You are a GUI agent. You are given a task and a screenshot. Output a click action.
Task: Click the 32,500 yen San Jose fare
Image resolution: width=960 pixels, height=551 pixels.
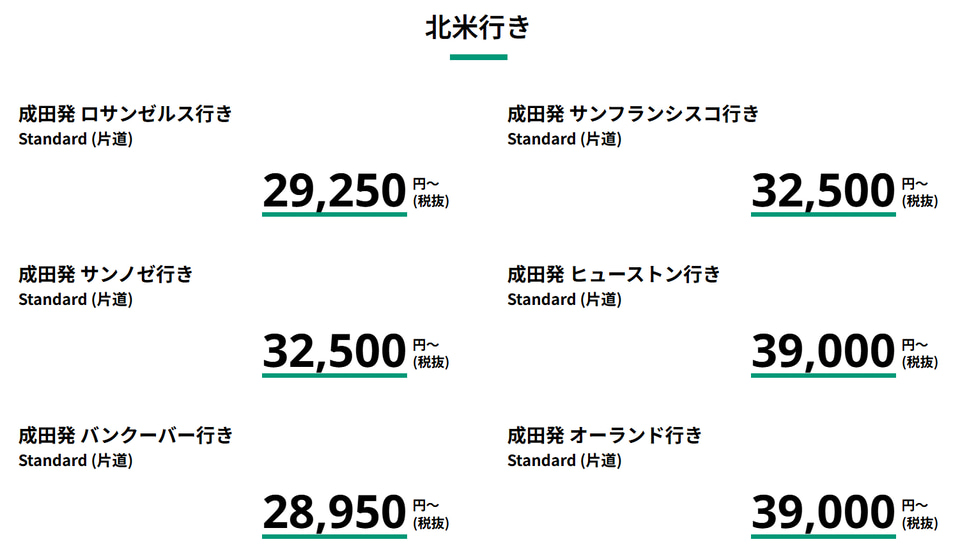point(334,352)
